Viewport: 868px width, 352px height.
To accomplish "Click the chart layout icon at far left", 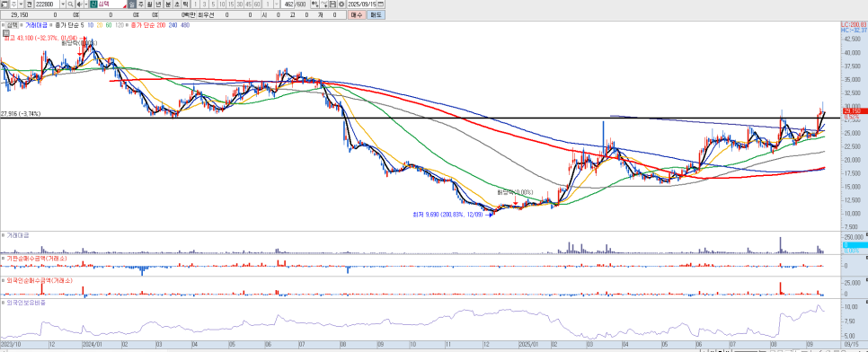I will click(4, 4).
